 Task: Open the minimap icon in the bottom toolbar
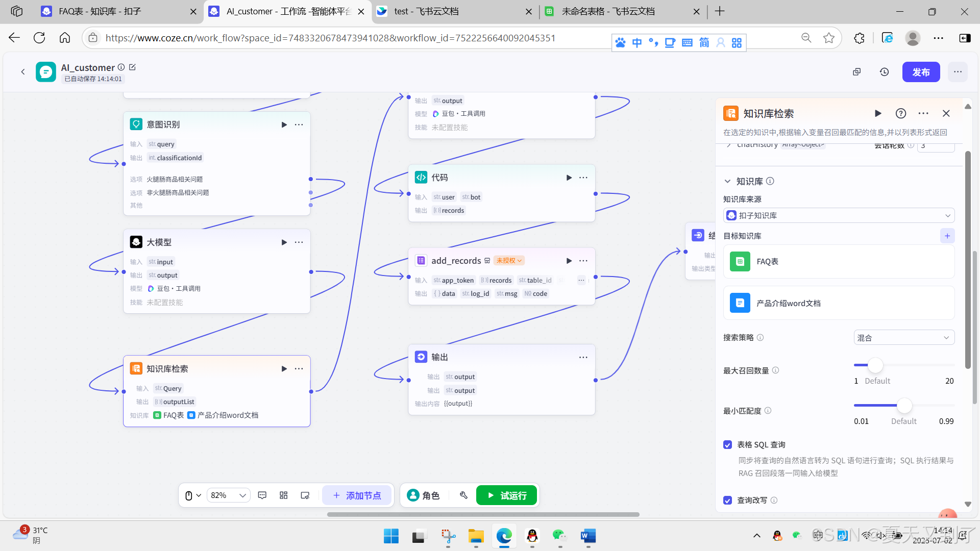click(305, 495)
